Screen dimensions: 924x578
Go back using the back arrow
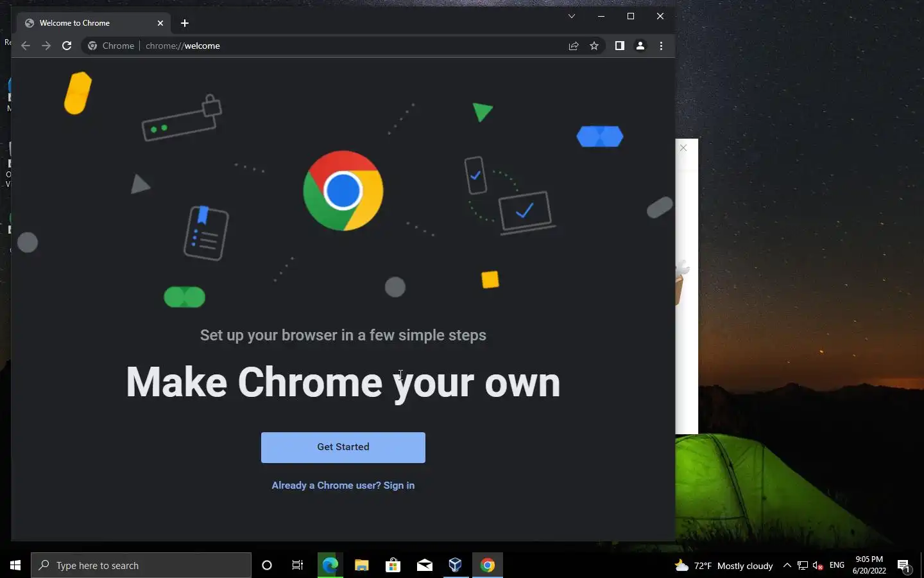(x=26, y=46)
